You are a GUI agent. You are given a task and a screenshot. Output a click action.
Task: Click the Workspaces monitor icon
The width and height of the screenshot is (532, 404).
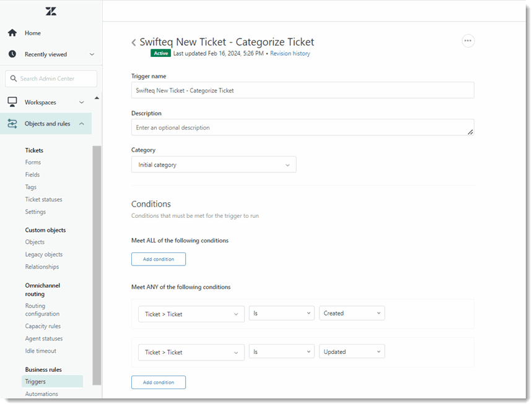pyautogui.click(x=12, y=102)
